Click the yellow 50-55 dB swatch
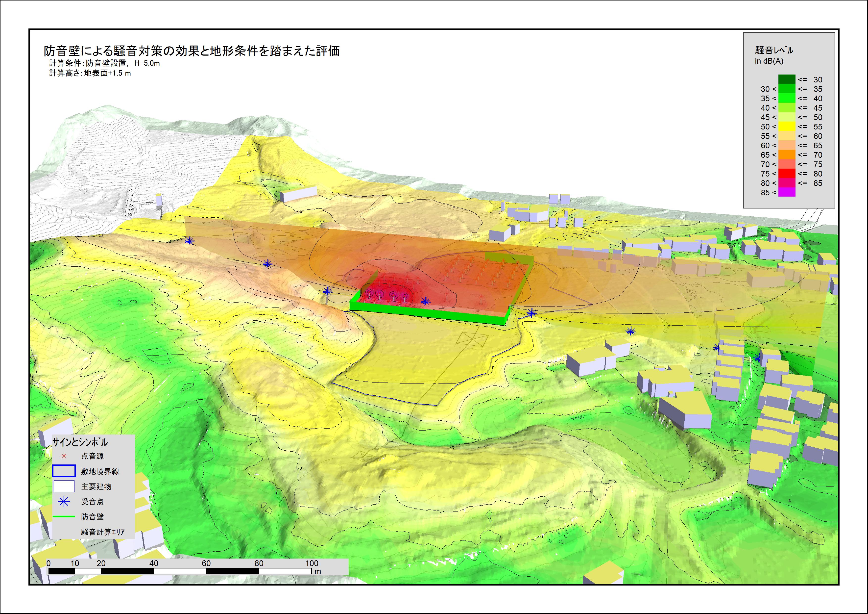 point(787,127)
